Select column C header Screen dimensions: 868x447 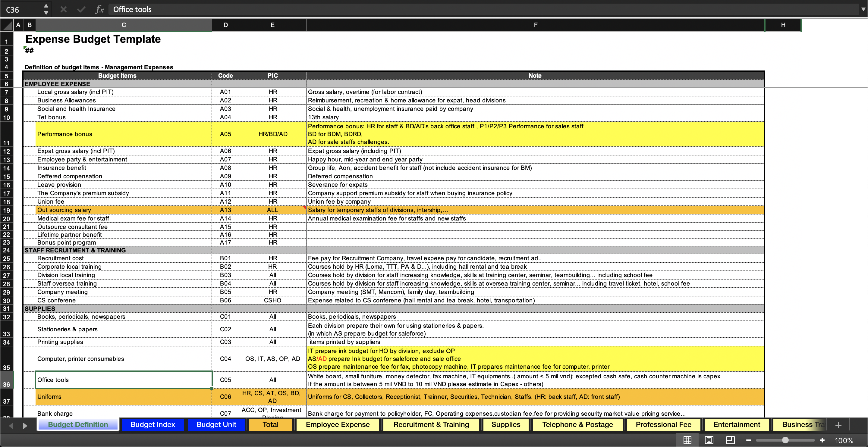[x=124, y=25]
